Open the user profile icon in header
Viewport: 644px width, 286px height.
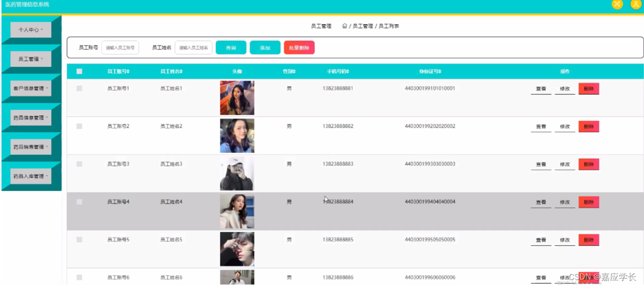coord(636,4)
